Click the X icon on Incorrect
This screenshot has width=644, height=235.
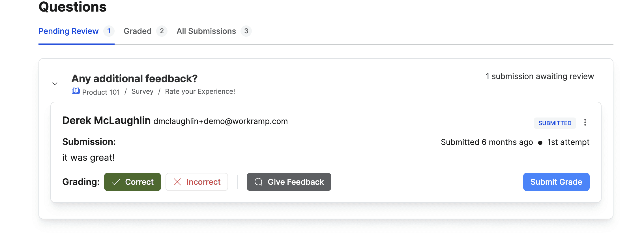(177, 182)
